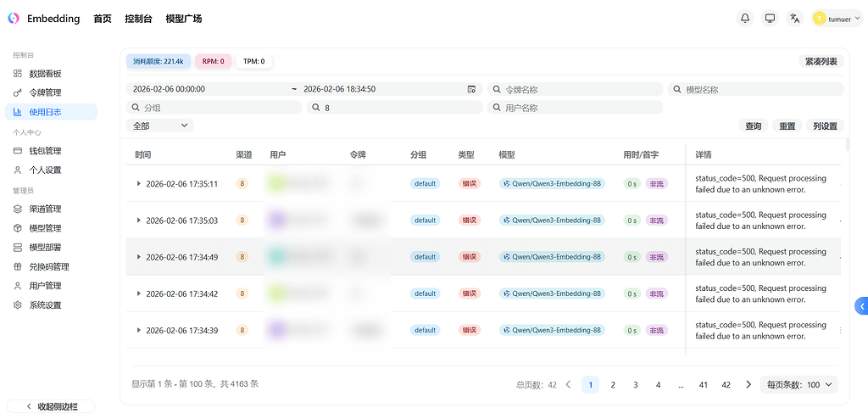Image resolution: width=868 pixels, height=419 pixels.
Task: Expand the 17:34:39 log row
Action: (139, 330)
